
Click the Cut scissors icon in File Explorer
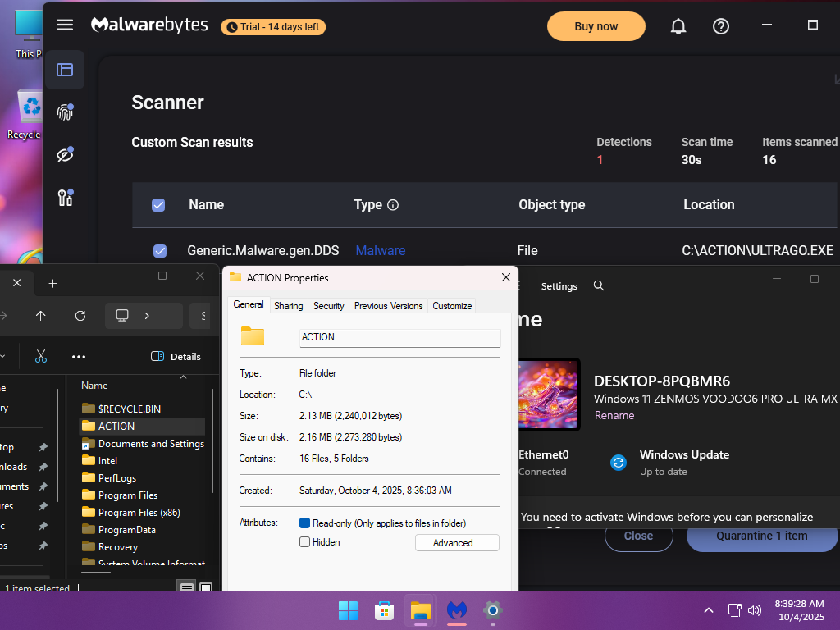[41, 356]
